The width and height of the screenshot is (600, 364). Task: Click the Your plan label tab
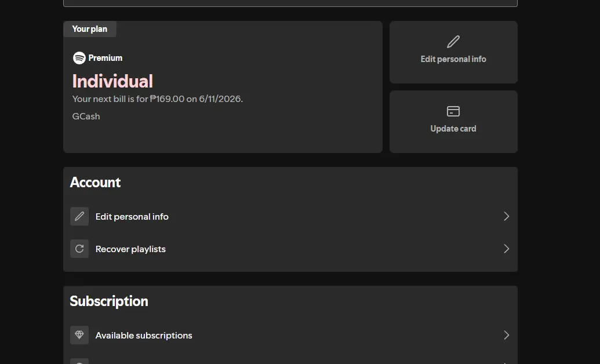(x=89, y=29)
